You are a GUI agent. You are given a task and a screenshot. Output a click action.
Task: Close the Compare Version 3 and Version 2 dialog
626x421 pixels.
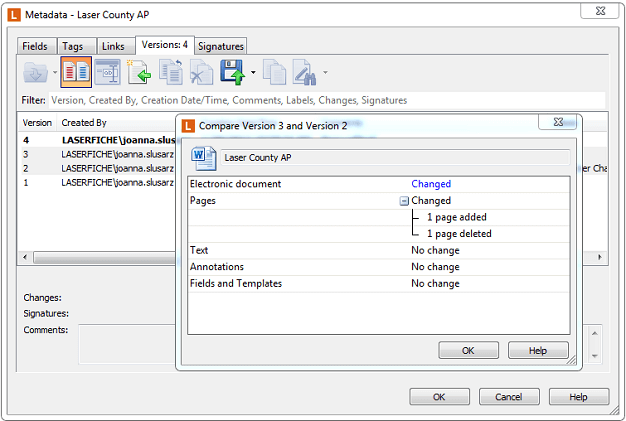(x=558, y=122)
